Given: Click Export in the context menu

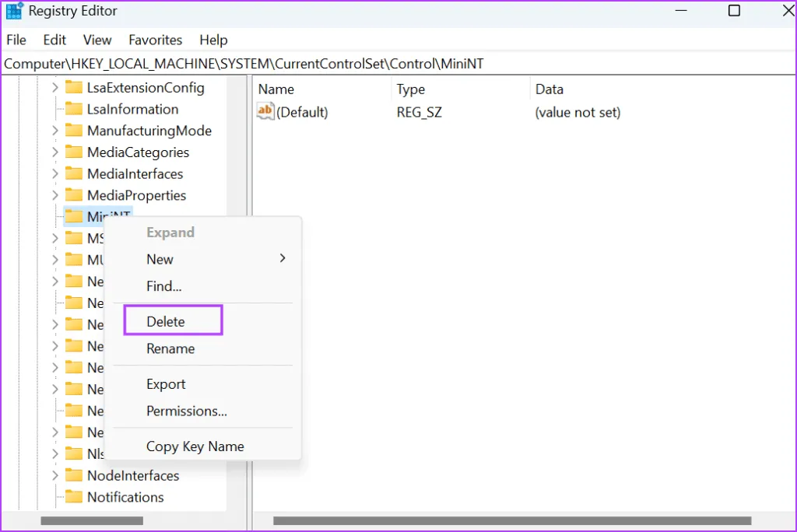Looking at the screenshot, I should (x=166, y=383).
